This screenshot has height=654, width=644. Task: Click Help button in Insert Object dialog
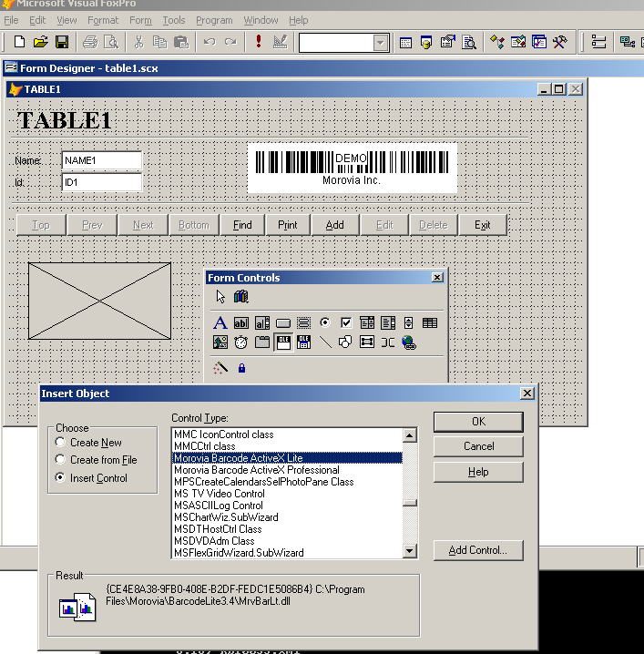(478, 472)
